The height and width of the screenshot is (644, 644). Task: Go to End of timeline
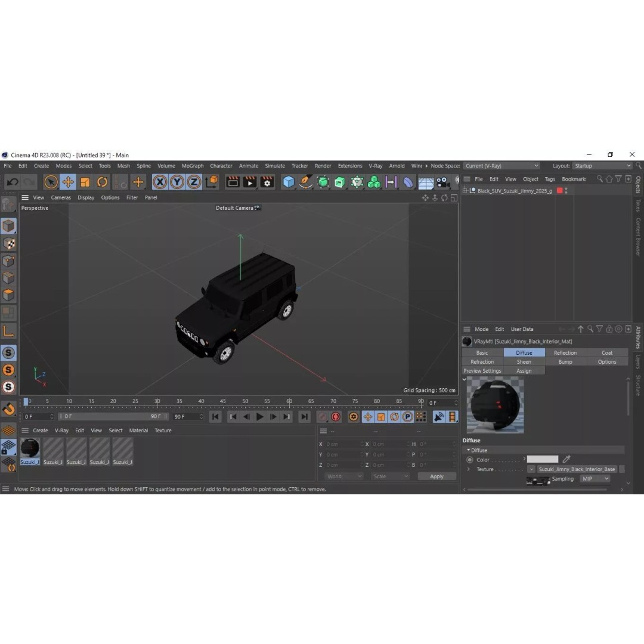pyautogui.click(x=304, y=417)
